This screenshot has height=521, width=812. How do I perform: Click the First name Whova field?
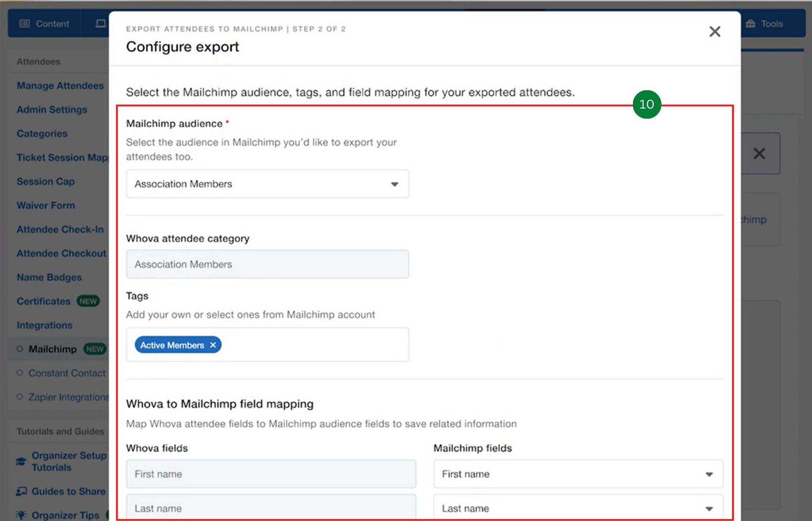coord(271,474)
